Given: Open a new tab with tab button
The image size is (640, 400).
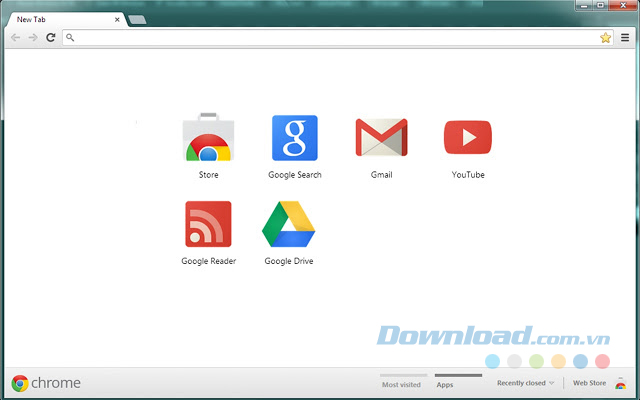Looking at the screenshot, I should coord(137,20).
